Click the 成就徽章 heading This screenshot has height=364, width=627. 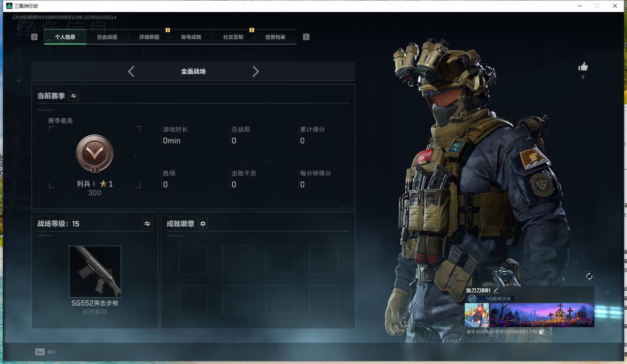180,224
